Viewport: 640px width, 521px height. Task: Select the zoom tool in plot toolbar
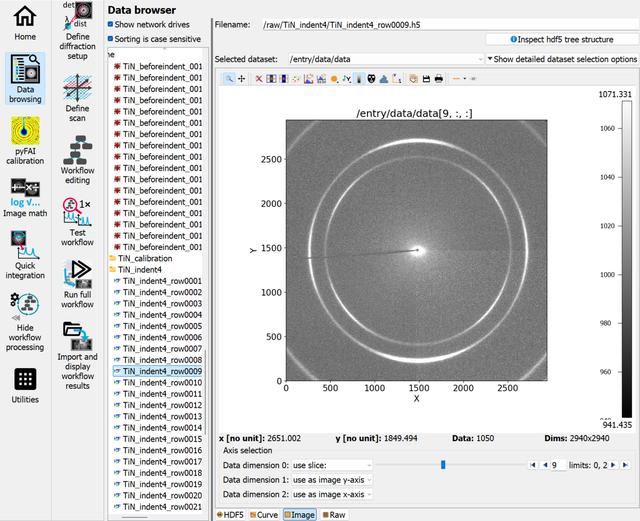[229, 78]
